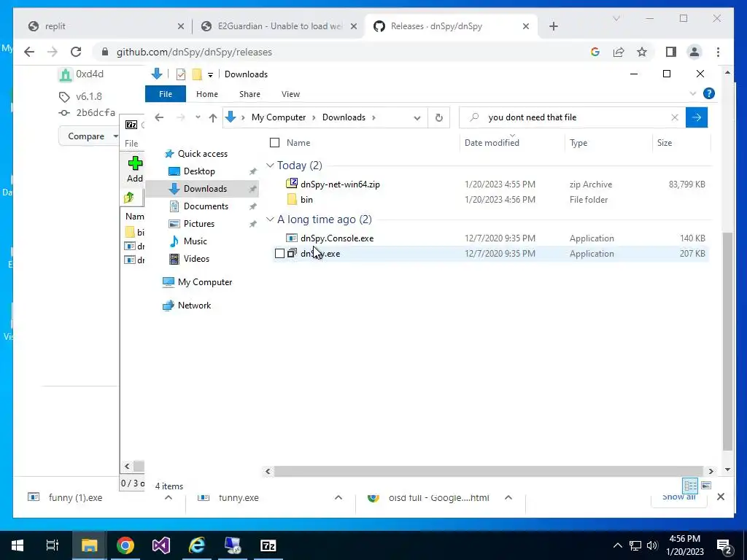Click Explorer vertical scrollbar thumb
Screen dimensions: 747x560
(x=727, y=341)
